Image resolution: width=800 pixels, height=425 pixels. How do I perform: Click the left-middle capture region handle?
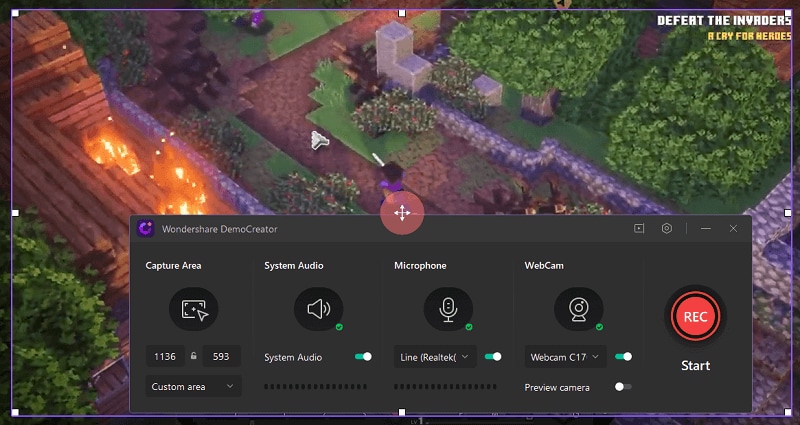pos(15,212)
